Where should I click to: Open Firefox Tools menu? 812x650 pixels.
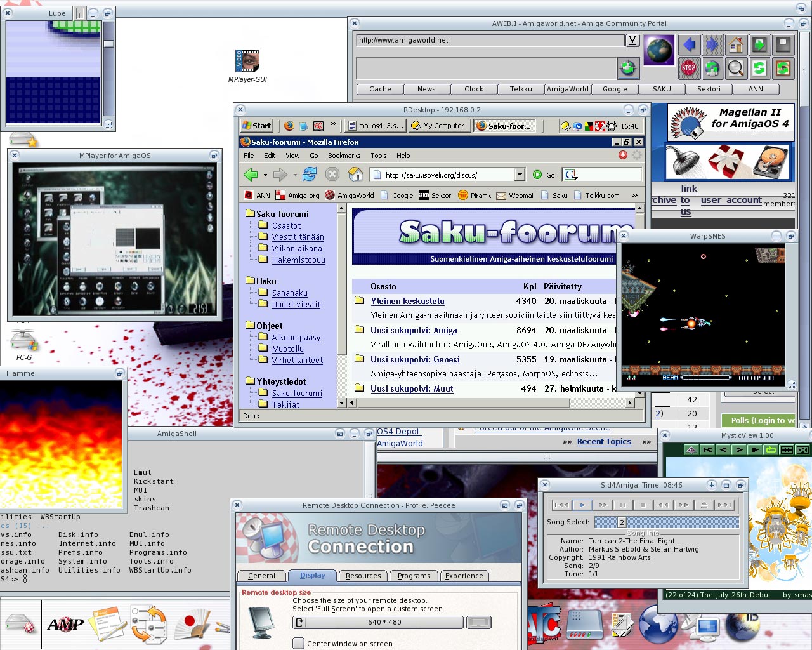[379, 156]
